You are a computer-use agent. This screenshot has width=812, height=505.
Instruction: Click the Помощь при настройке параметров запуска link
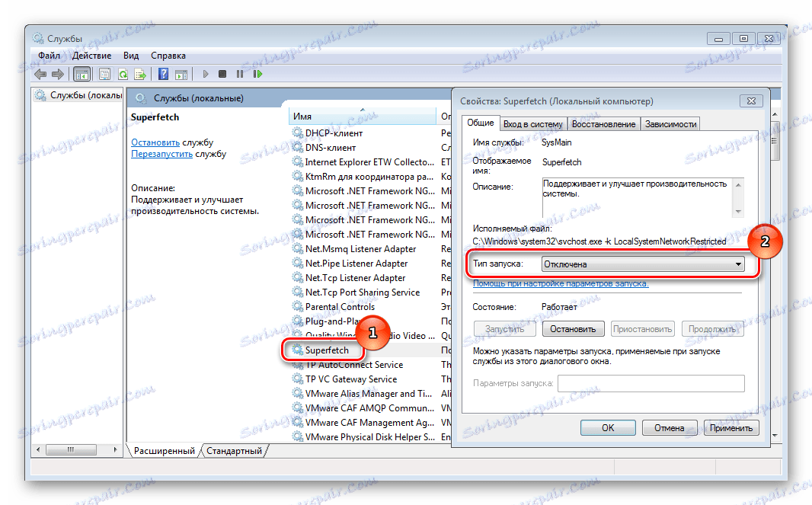coord(561,283)
